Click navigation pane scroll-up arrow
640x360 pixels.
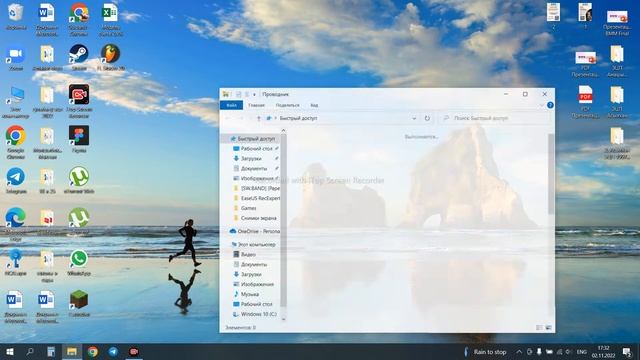pyautogui.click(x=283, y=130)
